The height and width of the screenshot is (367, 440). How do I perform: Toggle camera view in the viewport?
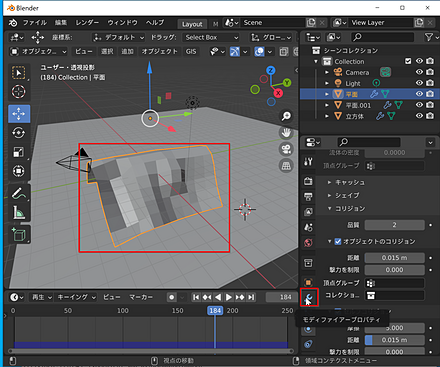(x=286, y=149)
